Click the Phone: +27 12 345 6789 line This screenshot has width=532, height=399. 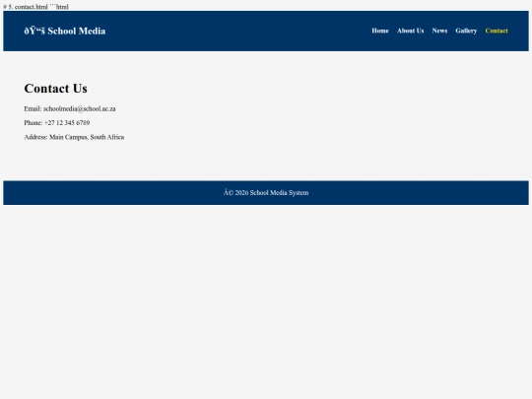click(x=57, y=123)
